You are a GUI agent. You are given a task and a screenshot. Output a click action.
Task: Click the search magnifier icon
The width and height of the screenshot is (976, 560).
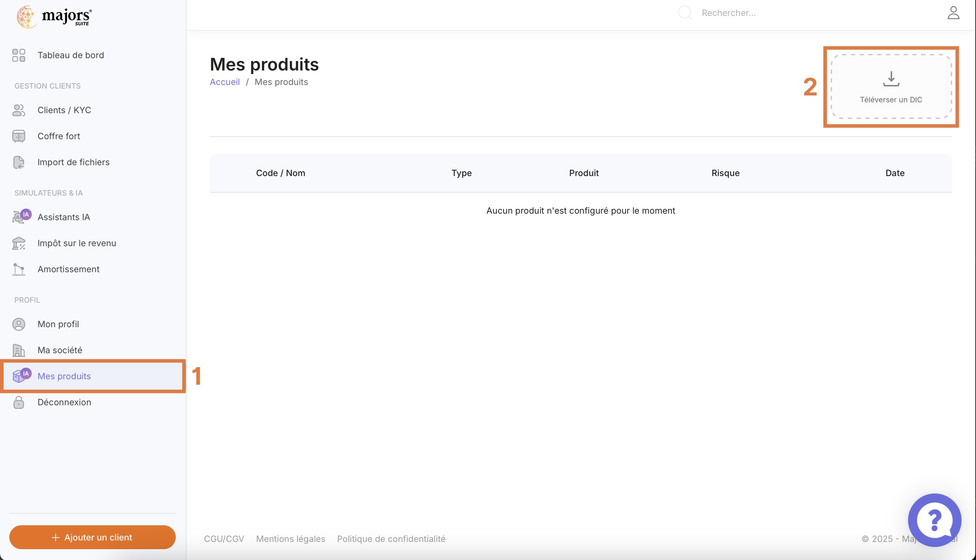coord(686,13)
